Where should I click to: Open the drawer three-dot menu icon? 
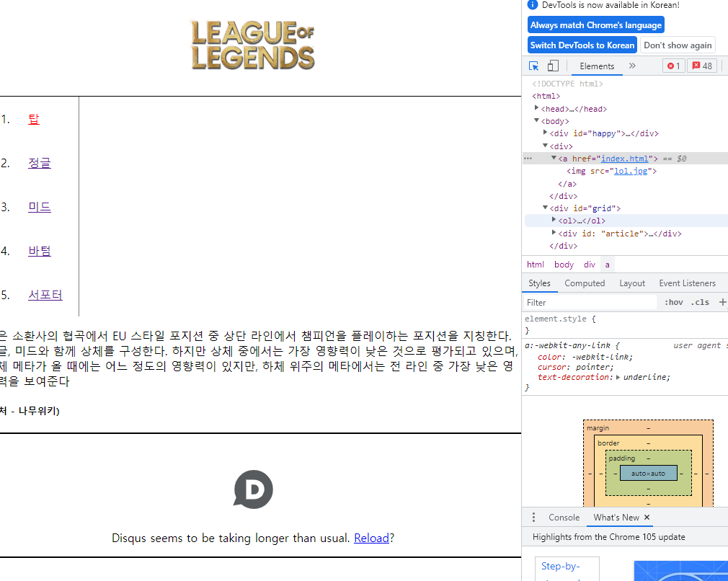click(533, 518)
